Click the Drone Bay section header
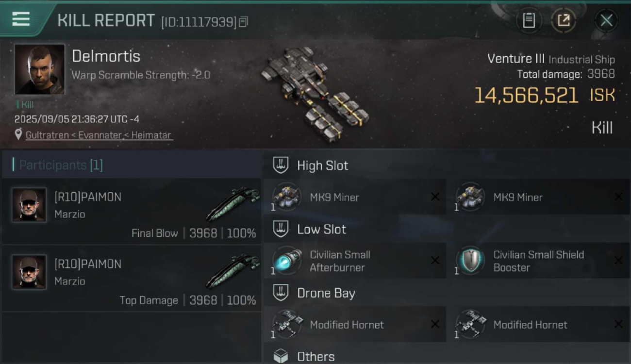 click(326, 293)
